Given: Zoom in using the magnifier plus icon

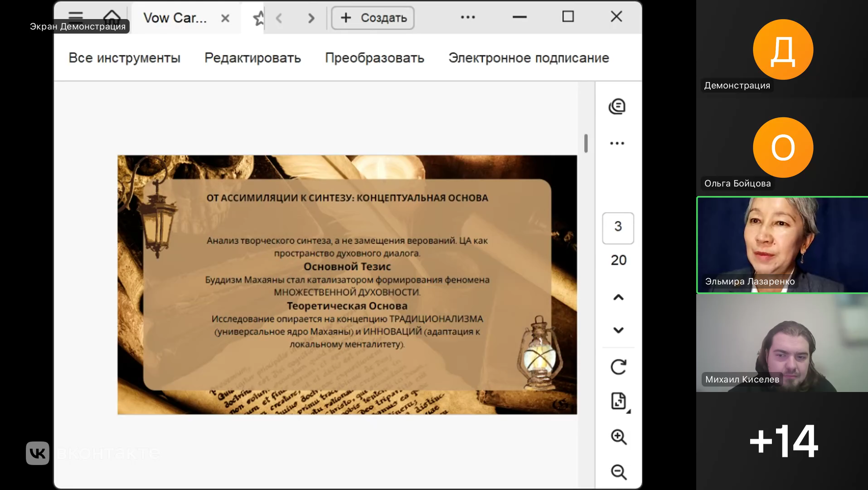Looking at the screenshot, I should click(x=618, y=437).
